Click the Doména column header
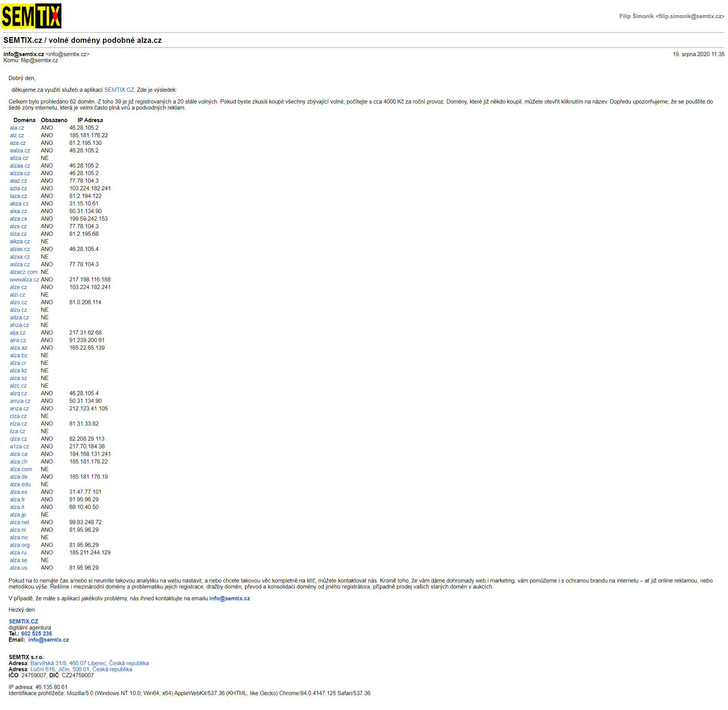 click(x=24, y=120)
